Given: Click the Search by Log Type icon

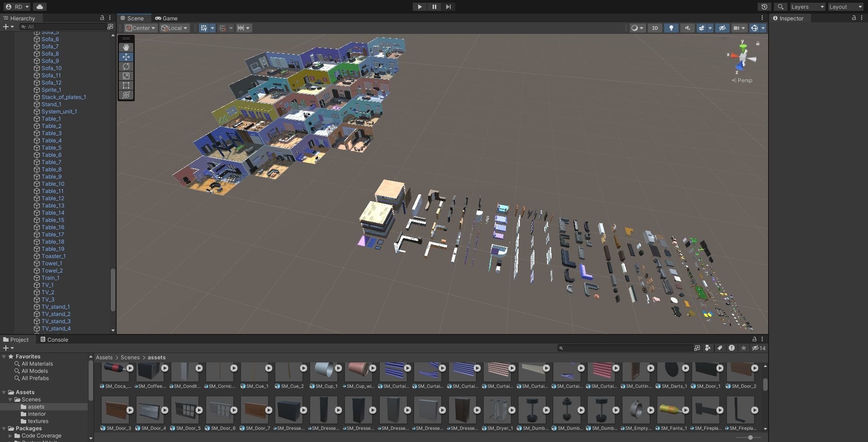Looking at the screenshot, I should [731, 348].
